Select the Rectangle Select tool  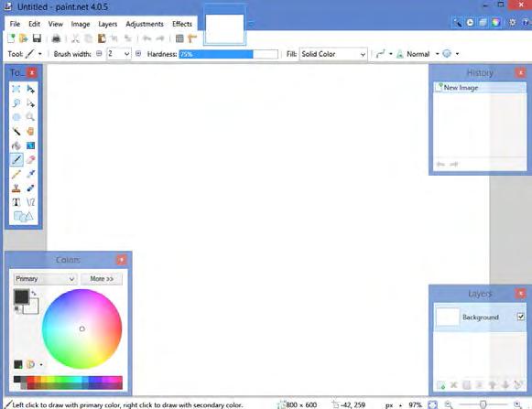pyautogui.click(x=16, y=89)
